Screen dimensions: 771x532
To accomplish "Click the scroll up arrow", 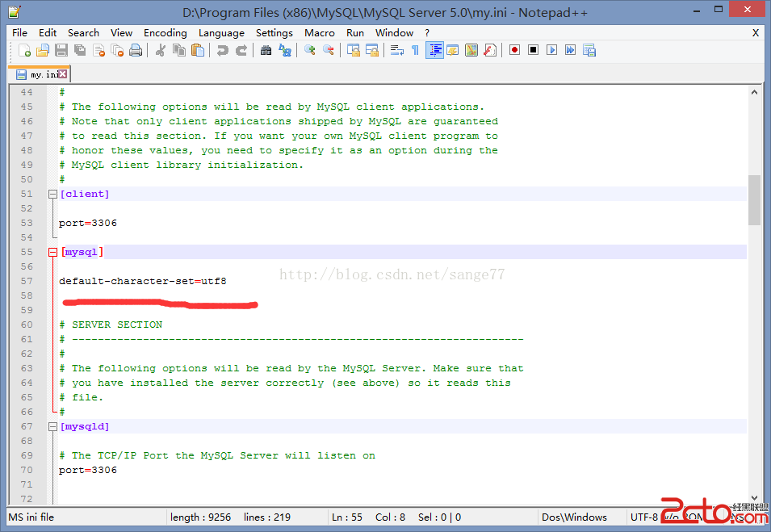I will (754, 92).
